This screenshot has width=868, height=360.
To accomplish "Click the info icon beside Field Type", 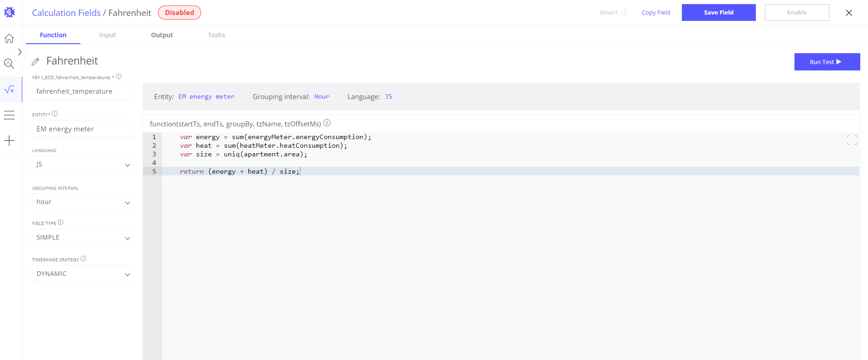I will (60, 223).
